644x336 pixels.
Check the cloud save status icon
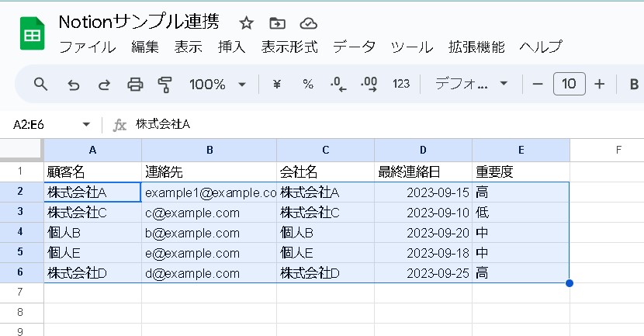pos(308,23)
